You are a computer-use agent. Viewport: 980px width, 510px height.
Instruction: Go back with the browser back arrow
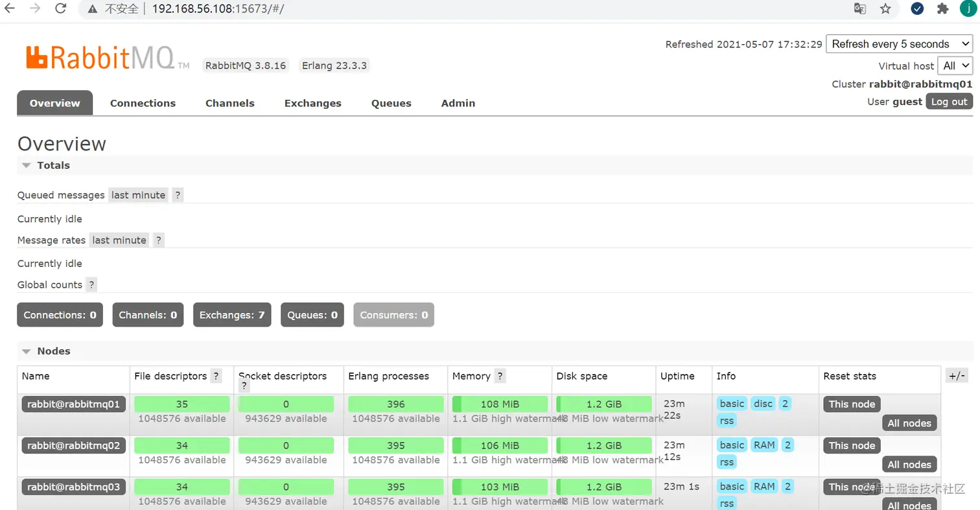[x=10, y=8]
